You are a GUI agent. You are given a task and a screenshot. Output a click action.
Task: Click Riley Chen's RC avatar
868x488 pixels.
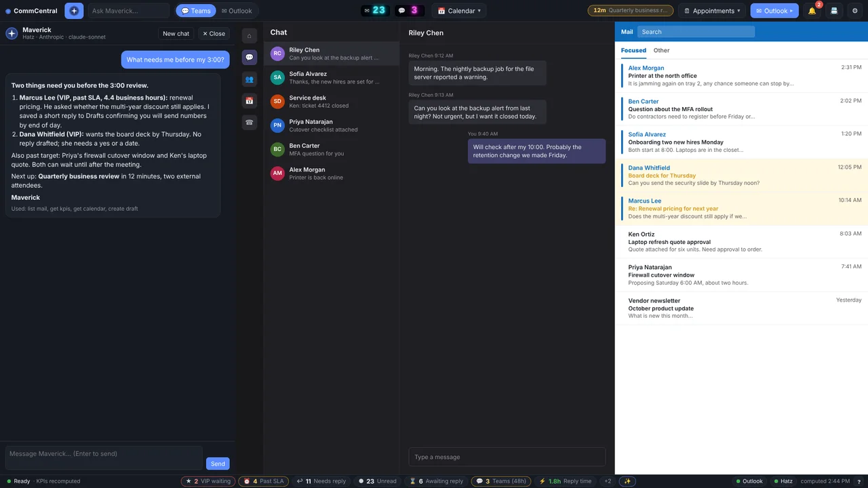[277, 54]
